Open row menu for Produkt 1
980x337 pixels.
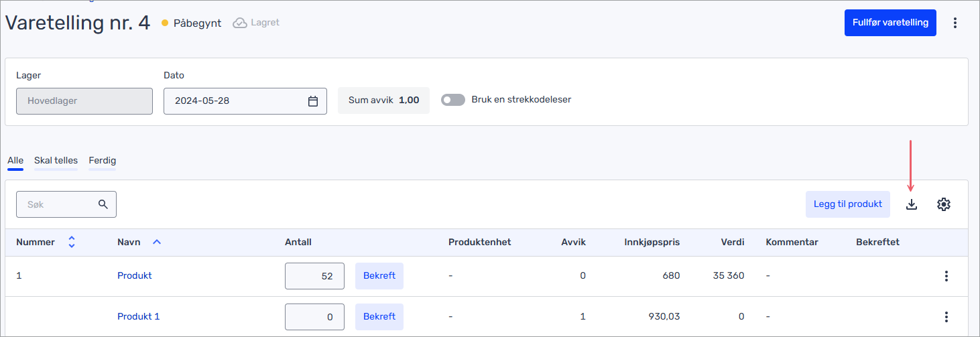946,317
